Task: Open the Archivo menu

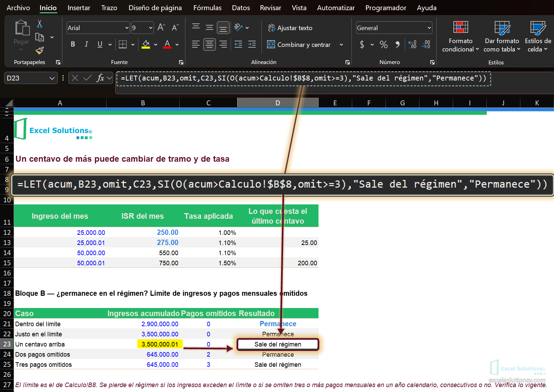Action: coord(18,8)
